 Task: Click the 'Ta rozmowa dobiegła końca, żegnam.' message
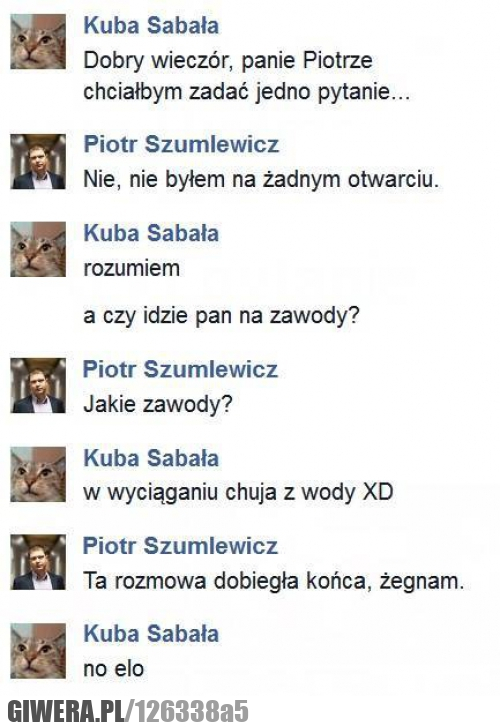(274, 581)
